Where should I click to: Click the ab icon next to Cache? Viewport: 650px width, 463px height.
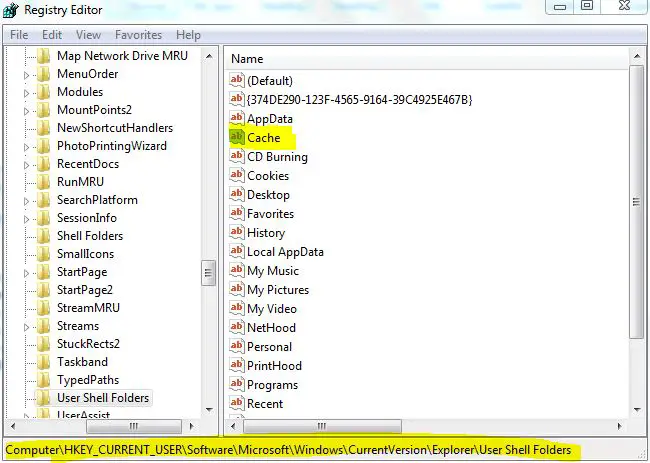point(236,137)
